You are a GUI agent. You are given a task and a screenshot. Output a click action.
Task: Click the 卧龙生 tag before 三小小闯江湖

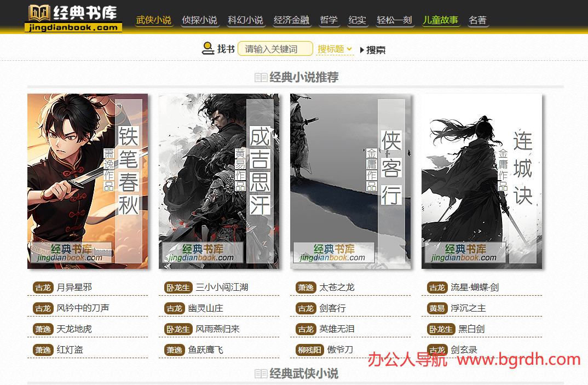(x=178, y=288)
